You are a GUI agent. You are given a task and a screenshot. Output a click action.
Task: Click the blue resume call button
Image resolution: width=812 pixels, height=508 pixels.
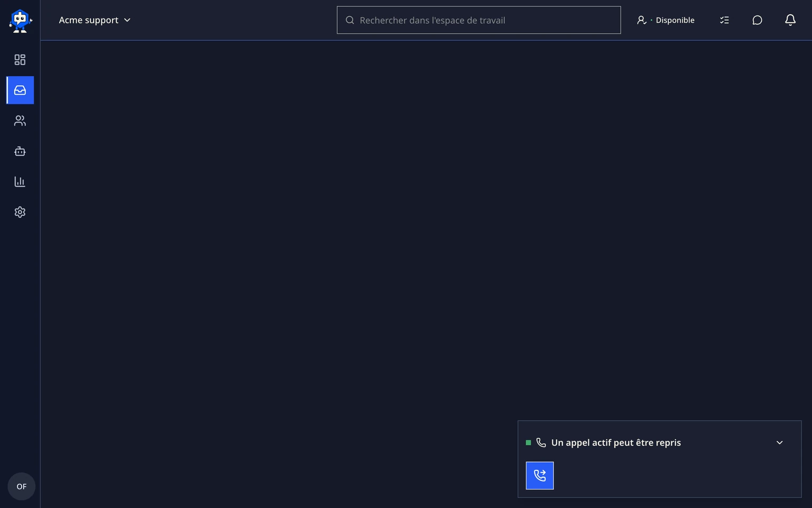540,475
